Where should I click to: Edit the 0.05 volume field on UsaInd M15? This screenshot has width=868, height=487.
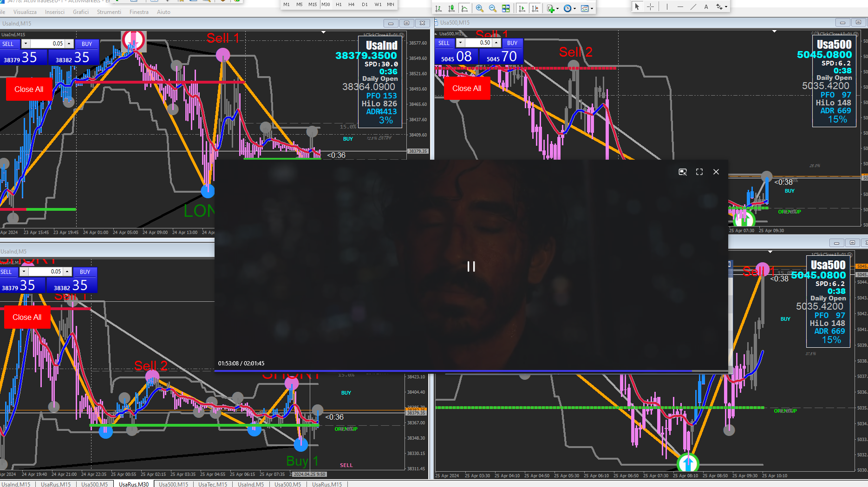47,44
